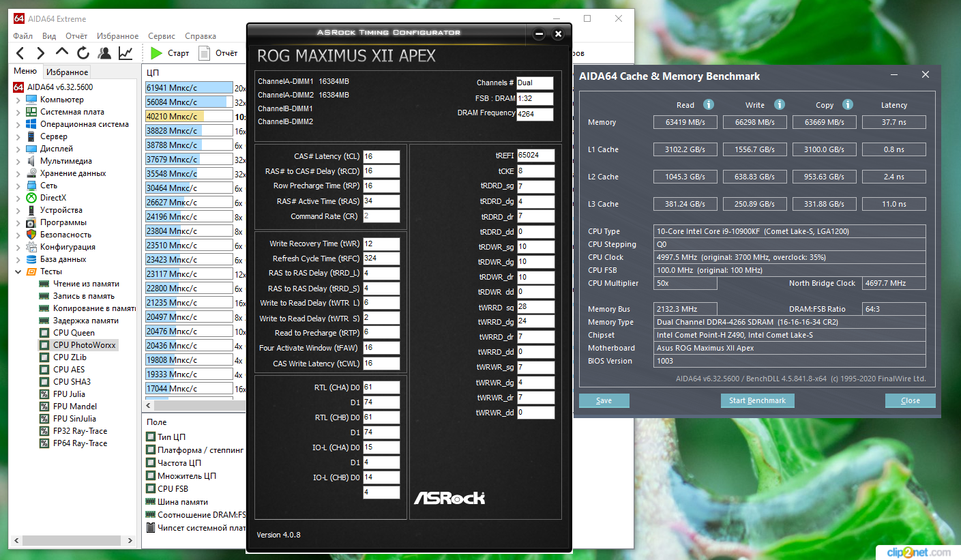Expand the Компьютер tree node
The image size is (961, 560).
(x=18, y=100)
